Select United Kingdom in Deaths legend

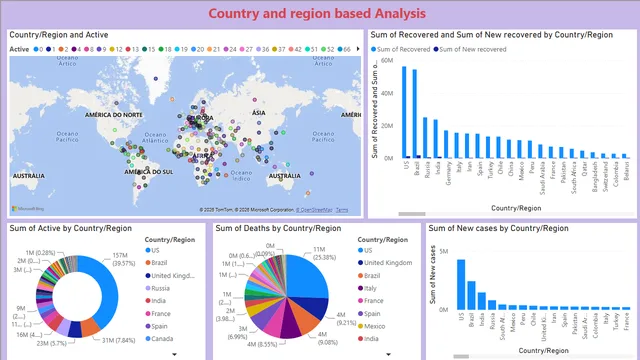pos(385,263)
